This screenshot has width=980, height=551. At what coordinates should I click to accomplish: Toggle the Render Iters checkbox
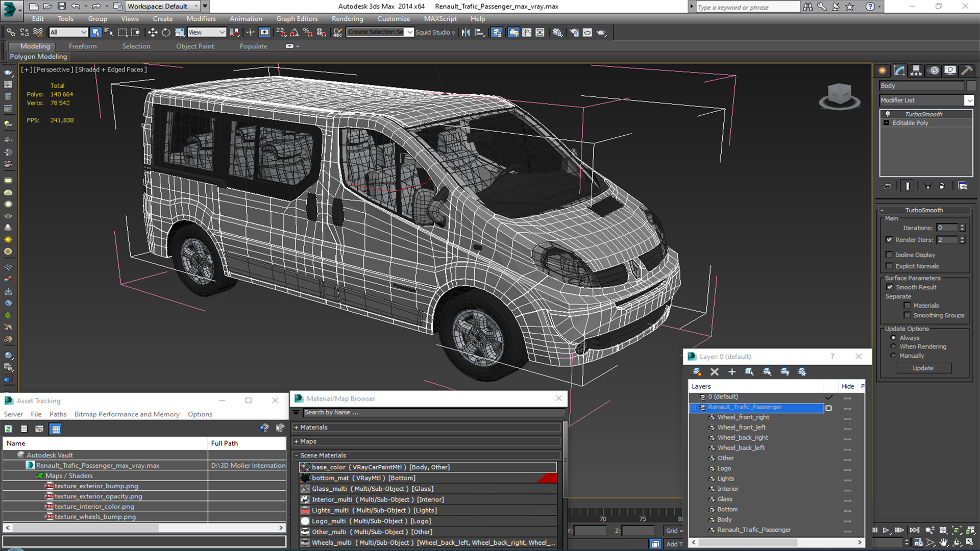click(889, 240)
